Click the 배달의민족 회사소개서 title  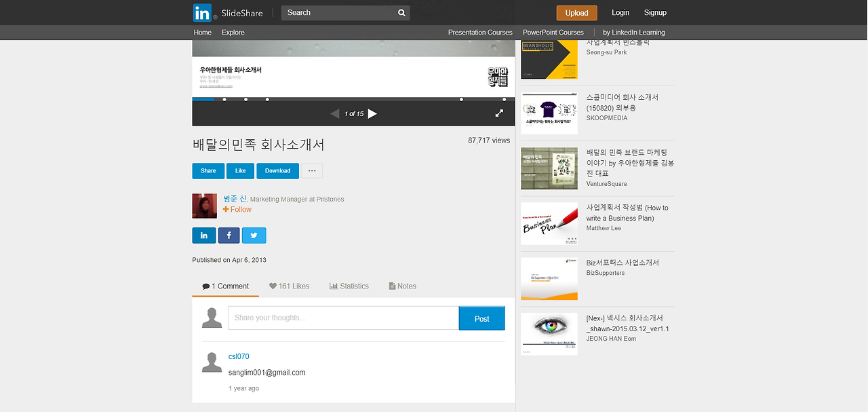click(x=258, y=145)
